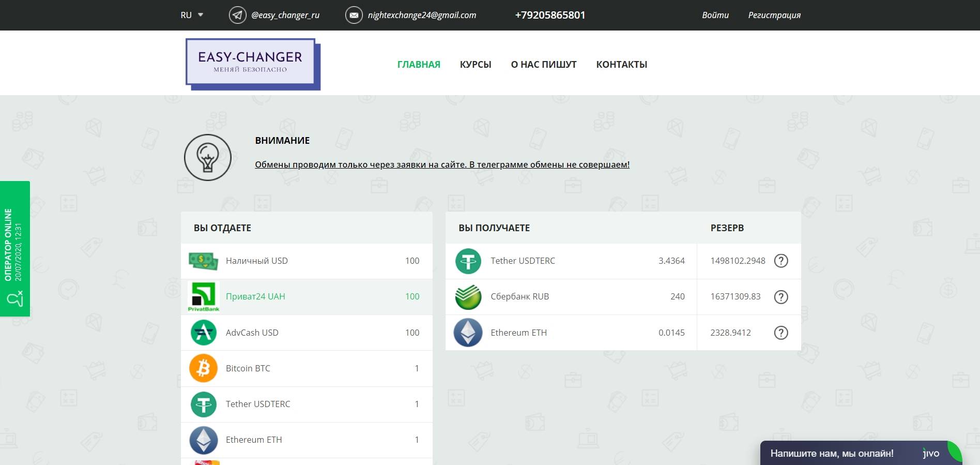
Task: Click the chat bubble icon on side tab
Action: click(x=15, y=298)
